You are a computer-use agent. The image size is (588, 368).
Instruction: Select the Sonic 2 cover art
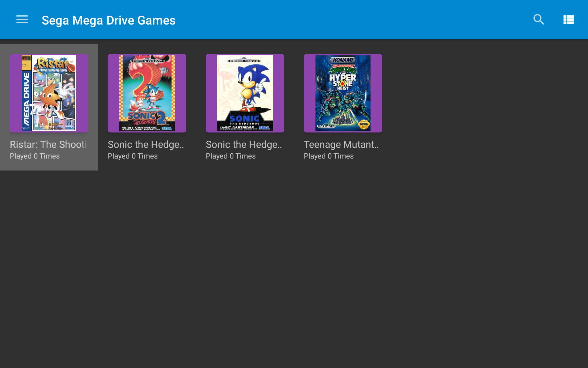click(x=147, y=93)
